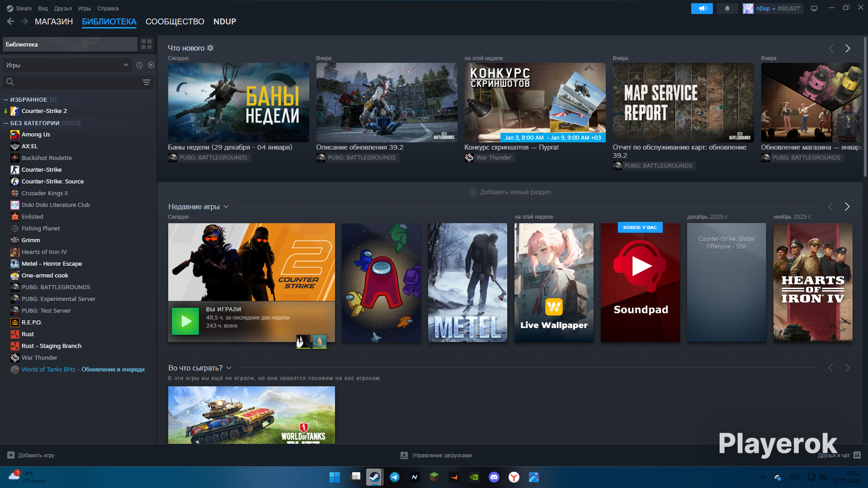Collapse the ИЗБРАННОЕ category
This screenshot has width=868, height=488.
(x=6, y=100)
